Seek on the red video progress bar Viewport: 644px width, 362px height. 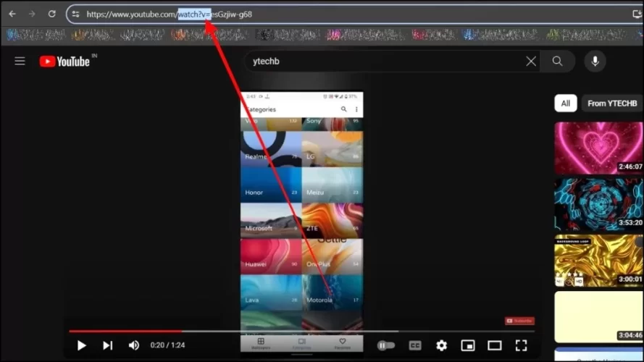(x=302, y=331)
